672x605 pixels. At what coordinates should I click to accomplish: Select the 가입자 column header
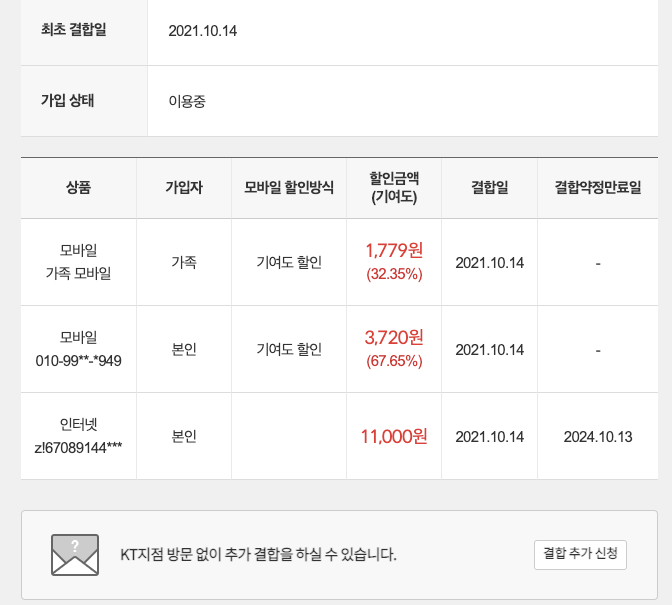tap(184, 188)
